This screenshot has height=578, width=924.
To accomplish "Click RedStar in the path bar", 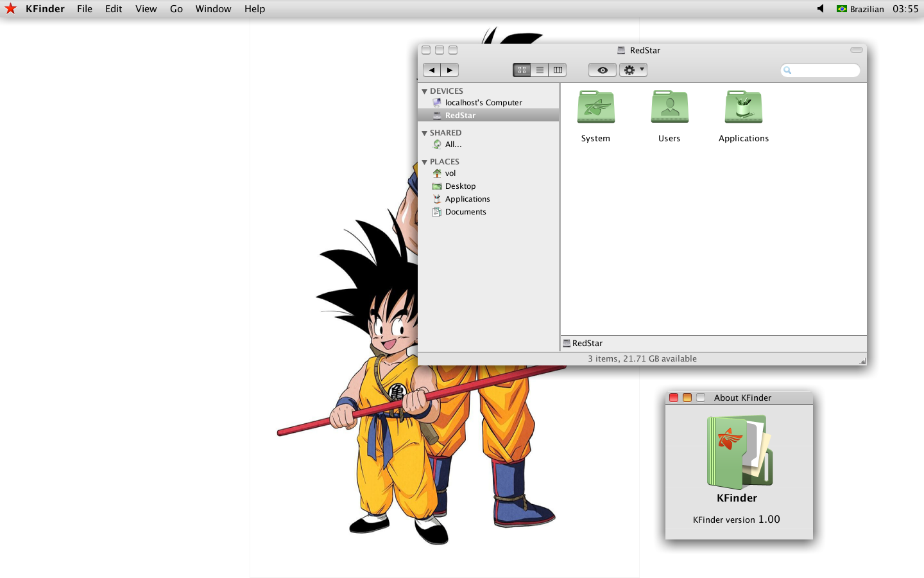I will tap(587, 344).
